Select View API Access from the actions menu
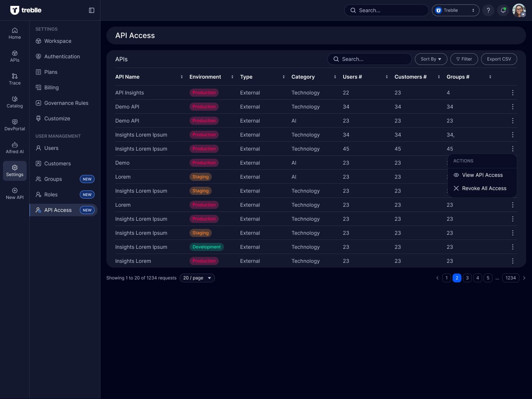 (482, 175)
